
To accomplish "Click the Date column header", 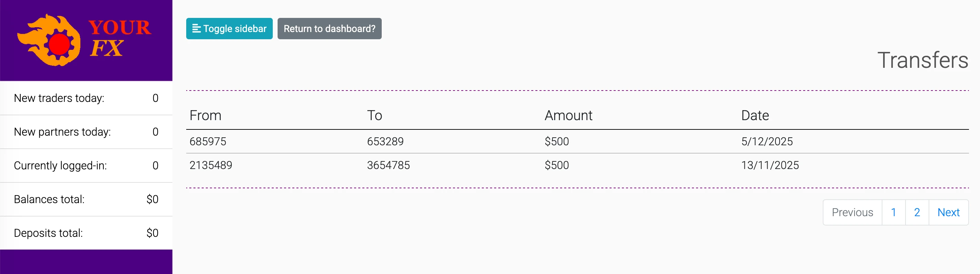I will click(x=755, y=116).
